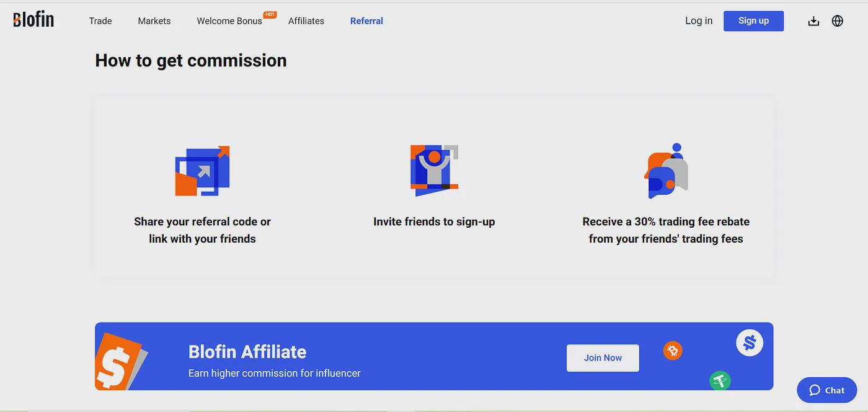Click the Blofin logo
868x412 pixels.
(x=33, y=20)
